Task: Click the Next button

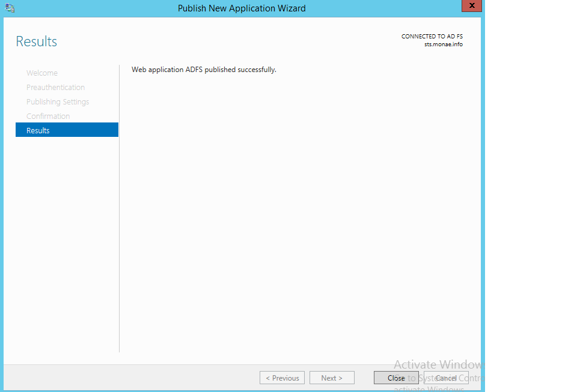Action: click(x=332, y=378)
